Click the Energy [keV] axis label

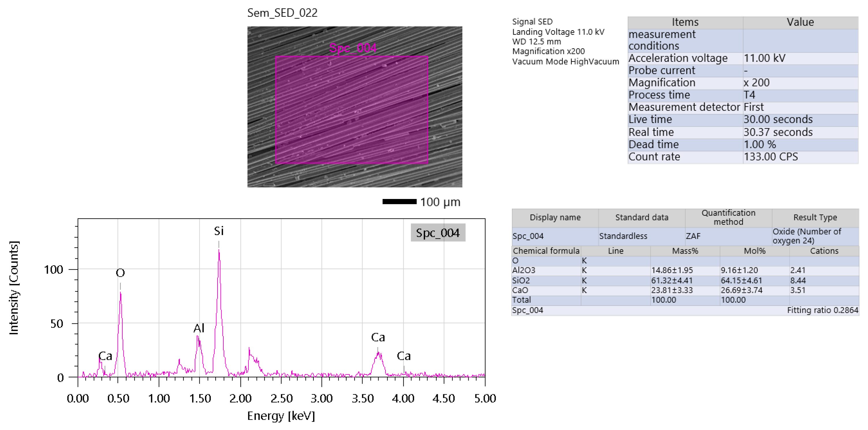[x=281, y=416]
